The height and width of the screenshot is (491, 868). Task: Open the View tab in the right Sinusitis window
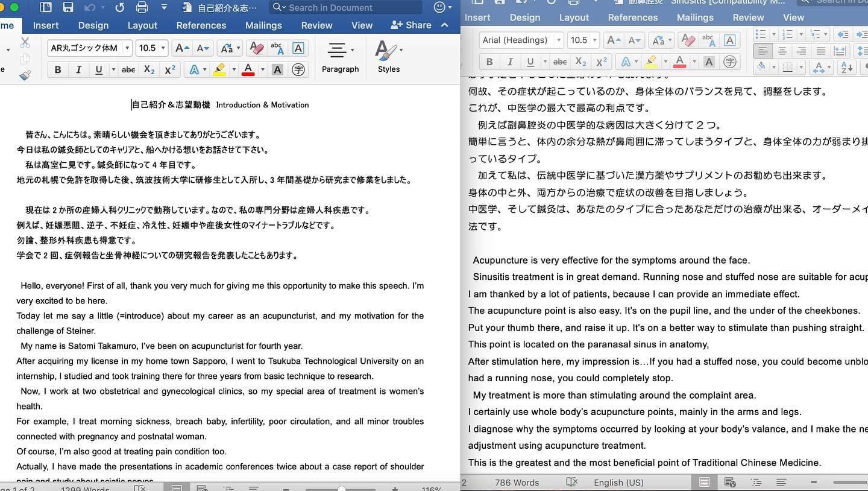tap(793, 17)
